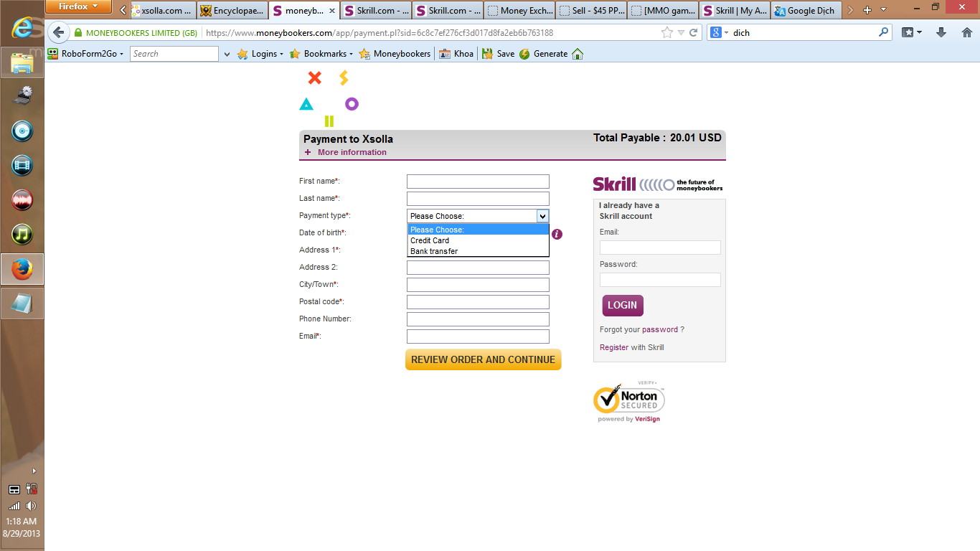The width and height of the screenshot is (980, 551).
Task: Show hidden system tray icons
Action: coord(34,471)
